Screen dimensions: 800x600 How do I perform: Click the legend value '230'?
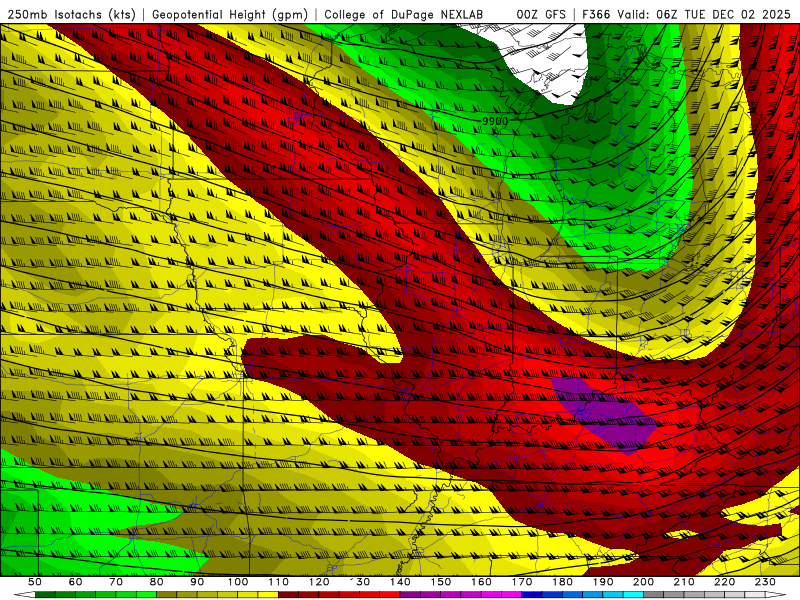click(765, 582)
